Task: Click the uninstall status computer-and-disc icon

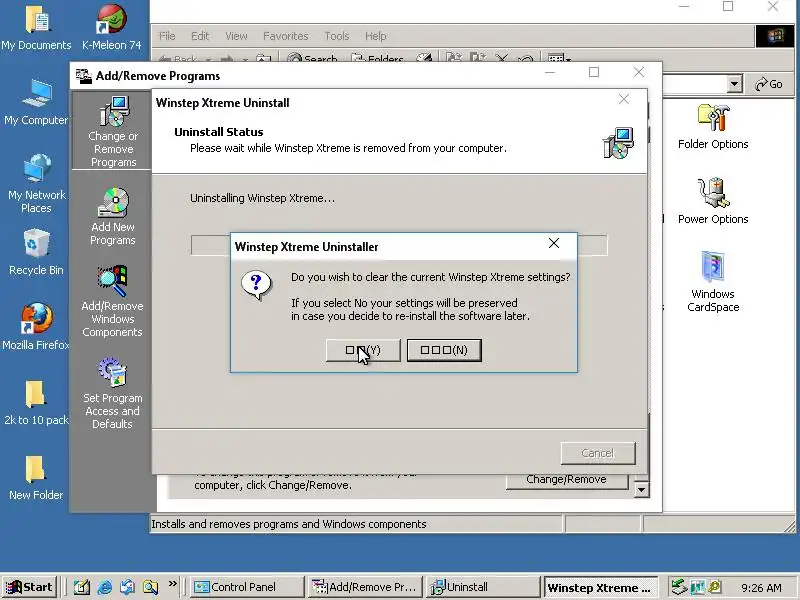Action: 618,143
